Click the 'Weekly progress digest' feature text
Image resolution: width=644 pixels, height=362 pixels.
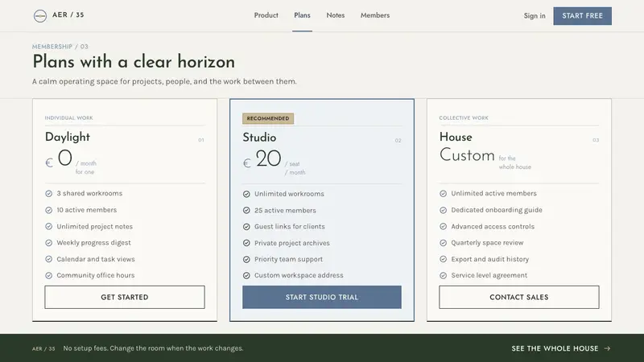click(93, 243)
